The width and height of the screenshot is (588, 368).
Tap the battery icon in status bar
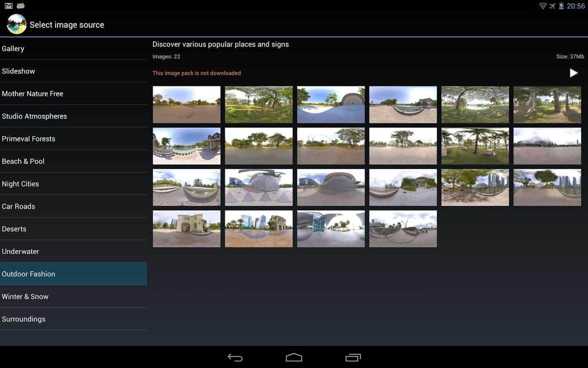[x=561, y=6]
